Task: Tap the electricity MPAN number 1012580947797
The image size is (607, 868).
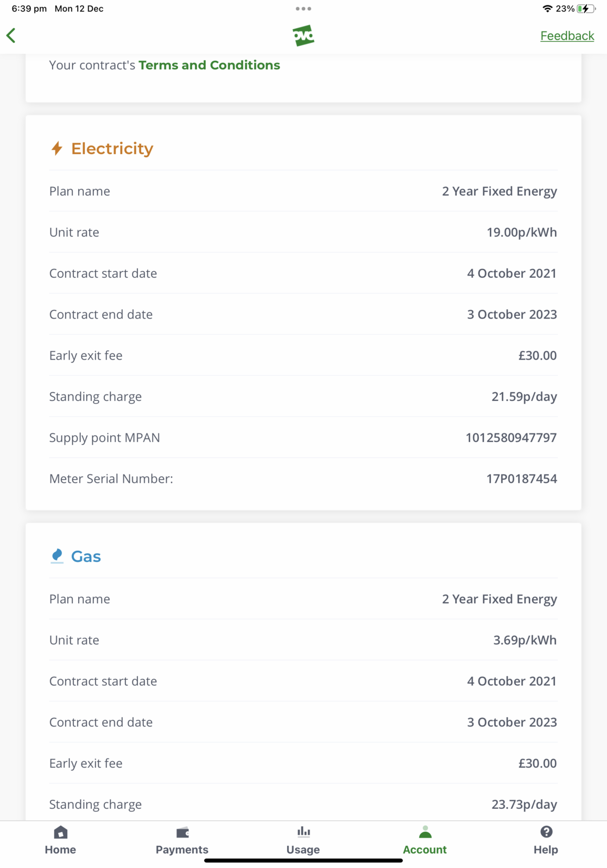Action: coord(511,438)
